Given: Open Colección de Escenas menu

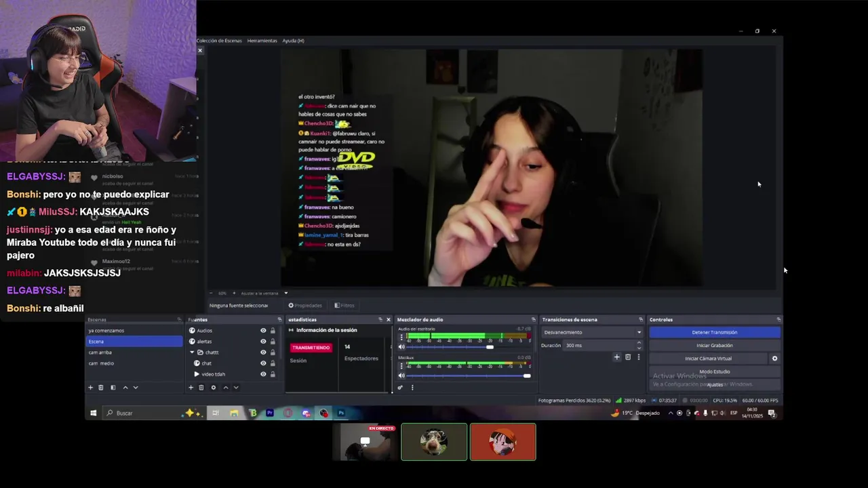Looking at the screenshot, I should (x=219, y=41).
